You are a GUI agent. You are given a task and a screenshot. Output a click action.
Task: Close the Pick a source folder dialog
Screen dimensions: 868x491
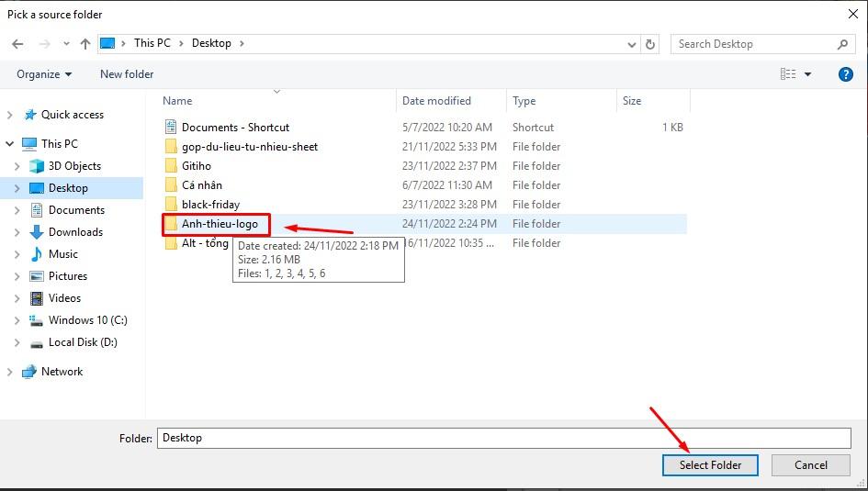point(853,14)
